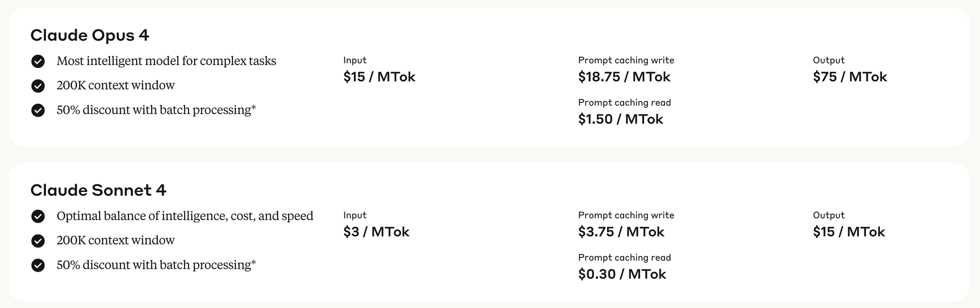Click the $3 / MTok input price

click(x=376, y=232)
